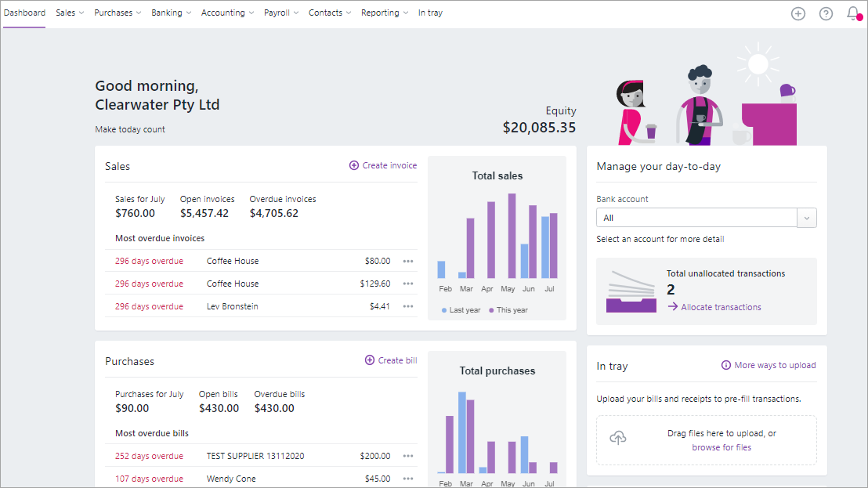Image resolution: width=868 pixels, height=488 pixels.
Task: Expand the Payroll menu
Action: tap(280, 13)
